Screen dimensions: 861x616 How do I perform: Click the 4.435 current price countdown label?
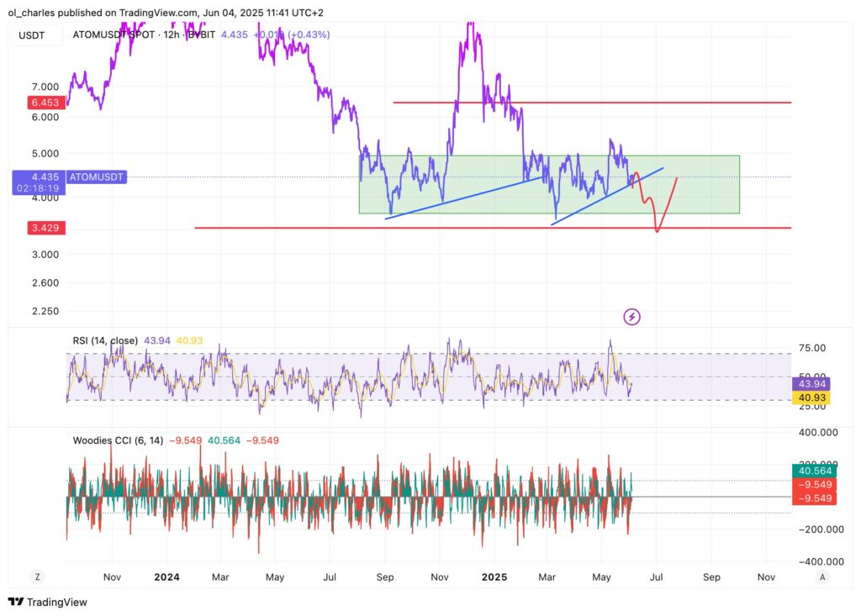pyautogui.click(x=36, y=182)
